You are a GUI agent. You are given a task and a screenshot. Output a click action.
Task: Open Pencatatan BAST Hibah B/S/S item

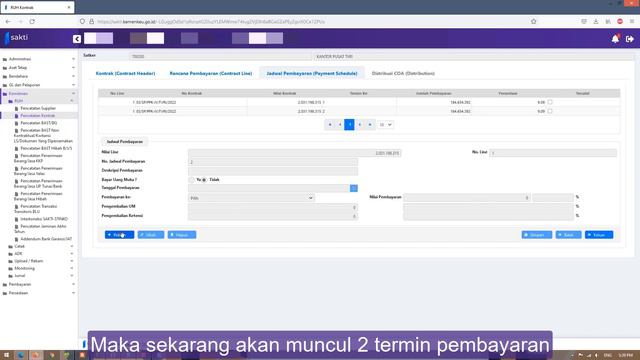[x=46, y=149]
